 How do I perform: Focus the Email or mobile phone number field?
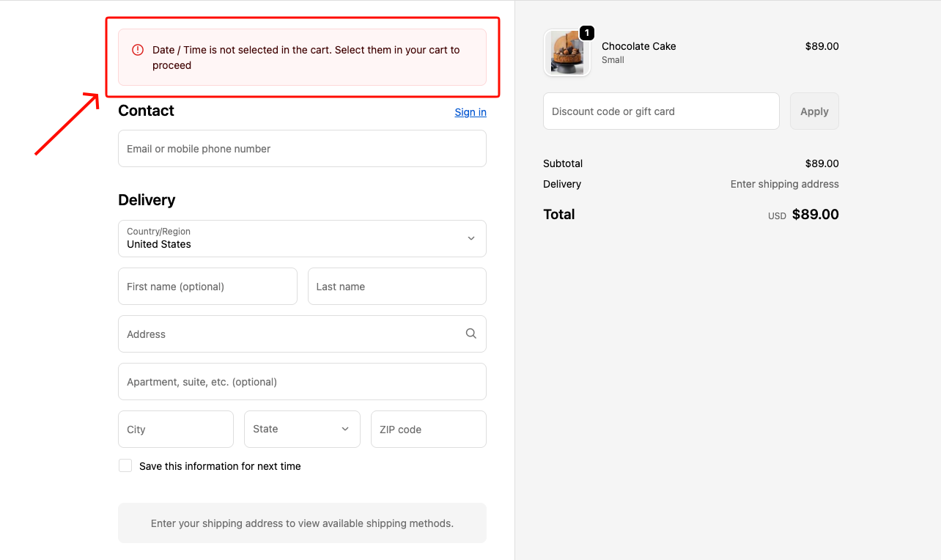(x=302, y=148)
